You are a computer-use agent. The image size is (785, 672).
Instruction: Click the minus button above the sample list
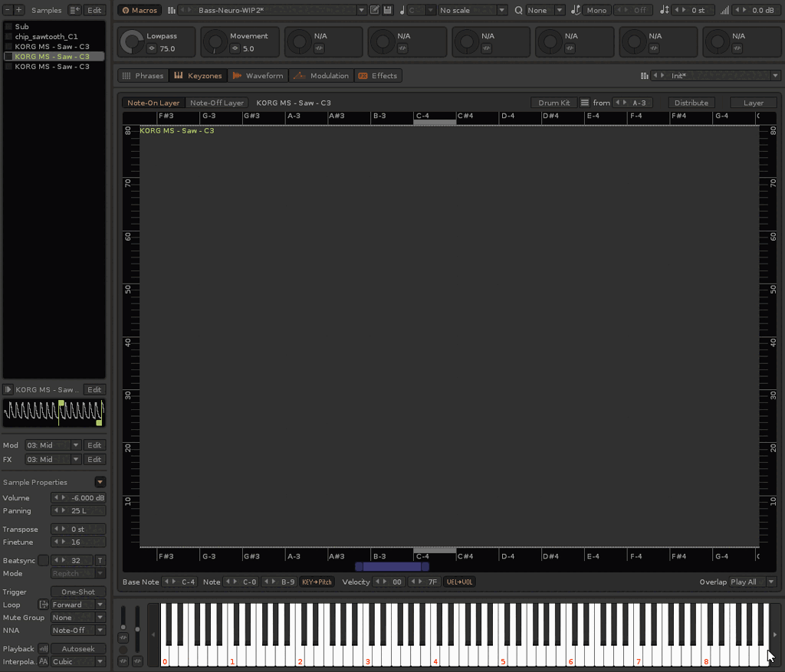coord(8,10)
